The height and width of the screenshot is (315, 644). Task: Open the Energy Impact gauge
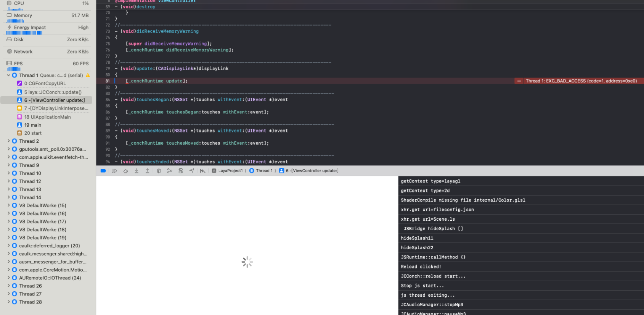coord(47,27)
